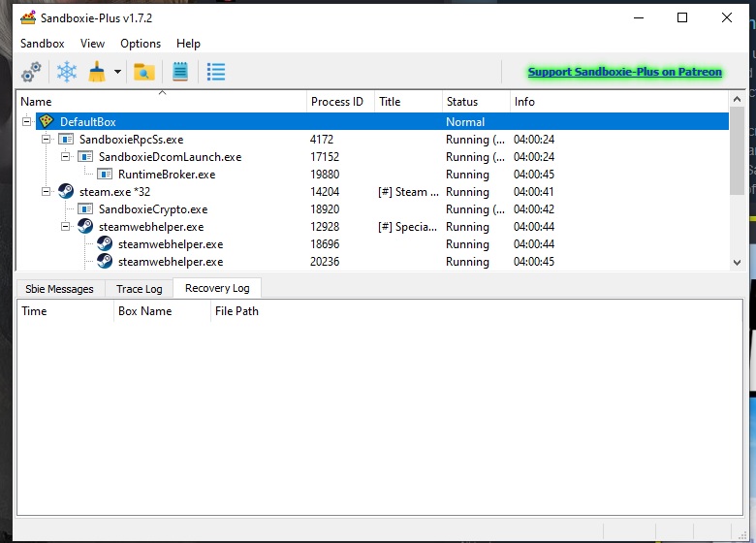Click the 04:00:41 info cell

coord(534,191)
